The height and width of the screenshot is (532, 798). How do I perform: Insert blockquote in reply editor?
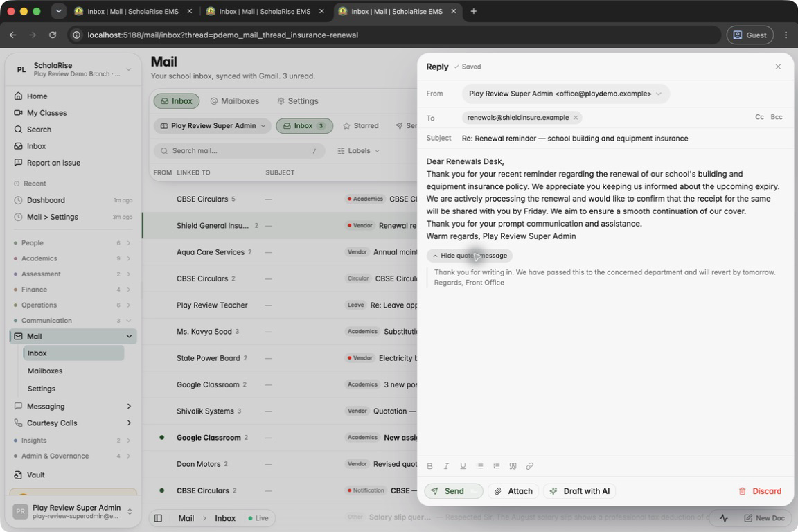coord(513,465)
